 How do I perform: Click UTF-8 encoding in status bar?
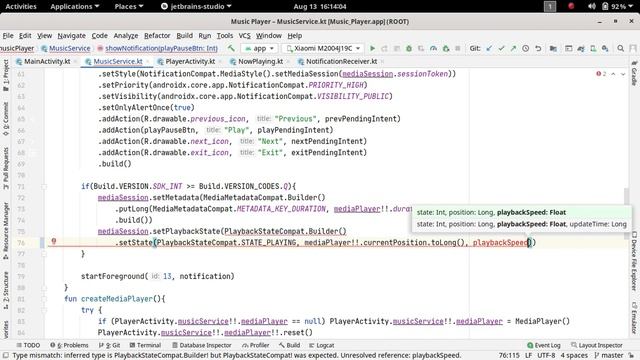546,355
